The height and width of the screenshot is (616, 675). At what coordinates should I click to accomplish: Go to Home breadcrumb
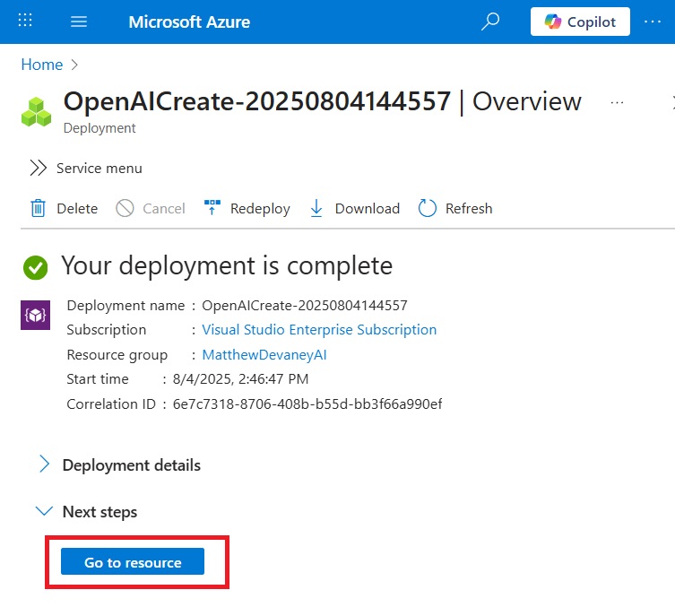click(x=42, y=65)
